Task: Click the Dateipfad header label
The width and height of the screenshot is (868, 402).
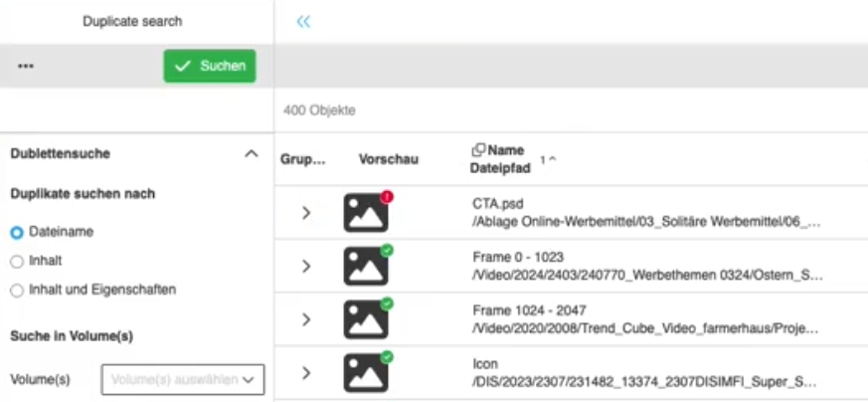Action: 500,168
